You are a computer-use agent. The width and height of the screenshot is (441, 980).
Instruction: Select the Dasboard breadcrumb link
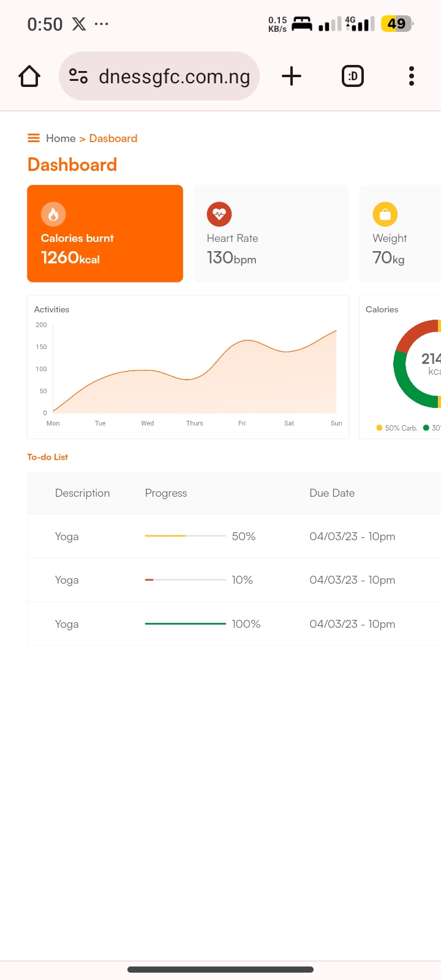[113, 138]
